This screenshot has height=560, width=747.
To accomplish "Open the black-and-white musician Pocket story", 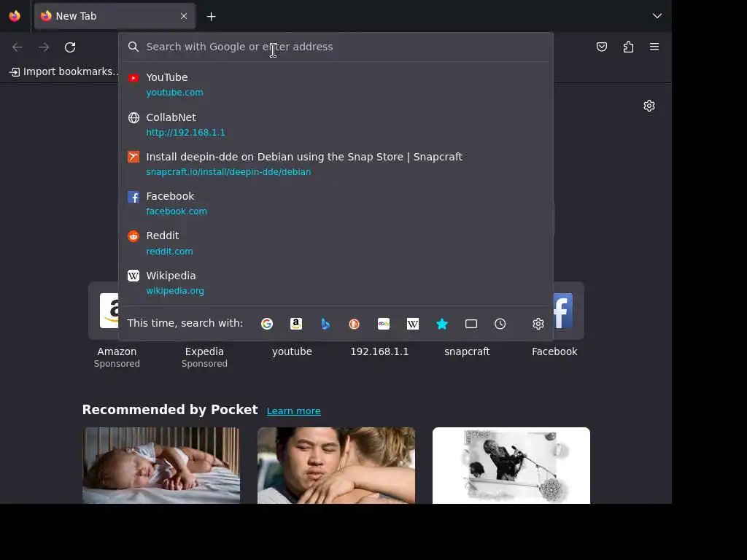I will (x=511, y=465).
